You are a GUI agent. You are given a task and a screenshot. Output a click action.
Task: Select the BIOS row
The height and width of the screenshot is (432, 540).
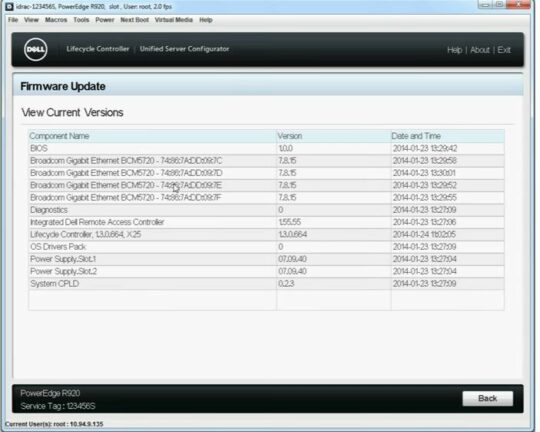tap(267, 148)
